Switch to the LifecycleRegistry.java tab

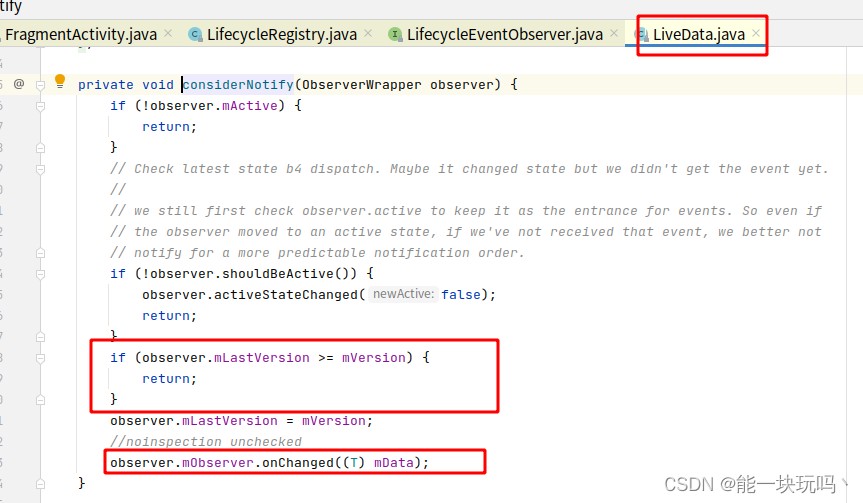pos(282,35)
